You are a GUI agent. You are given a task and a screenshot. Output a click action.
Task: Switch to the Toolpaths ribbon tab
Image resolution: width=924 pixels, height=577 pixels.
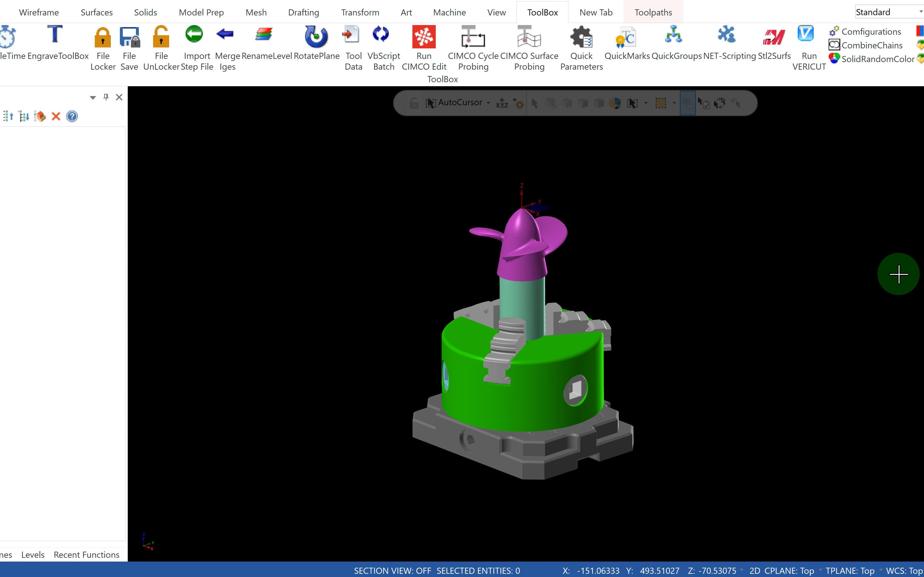point(653,12)
